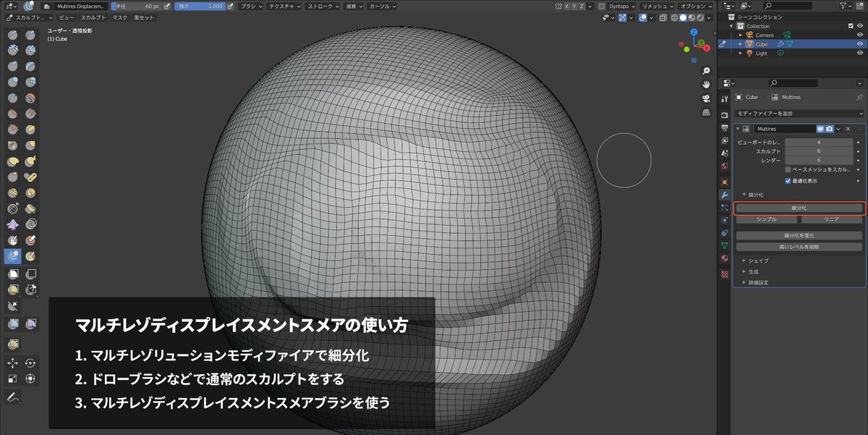This screenshot has width=868, height=435.
Task: Open the リメッシュ dropdown
Action: click(658, 6)
